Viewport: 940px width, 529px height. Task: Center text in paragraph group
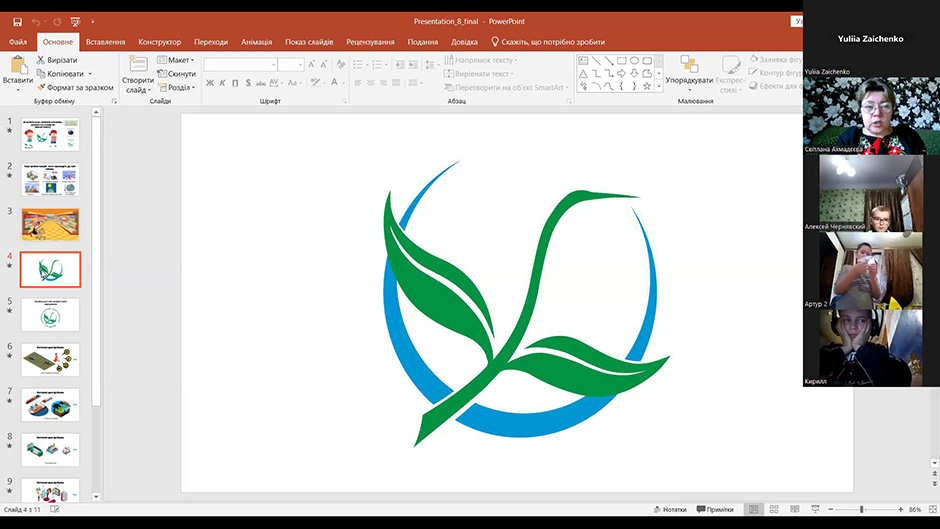pyautogui.click(x=370, y=83)
